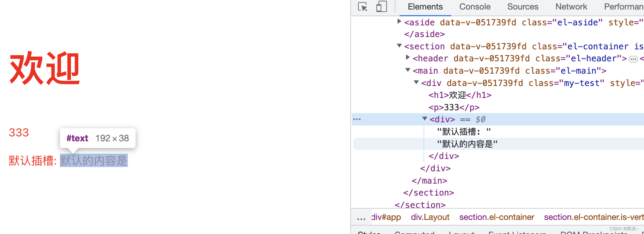Open the Elements tab

click(x=425, y=7)
